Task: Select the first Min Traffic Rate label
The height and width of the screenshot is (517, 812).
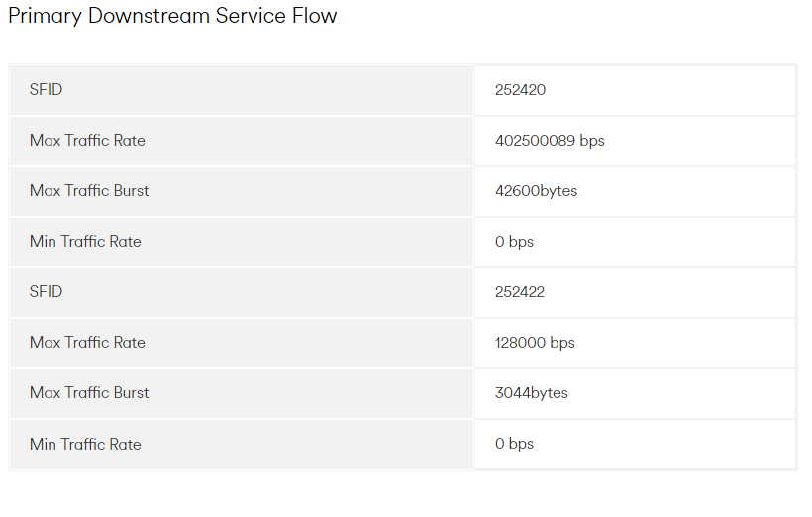Action: pyautogui.click(x=85, y=242)
